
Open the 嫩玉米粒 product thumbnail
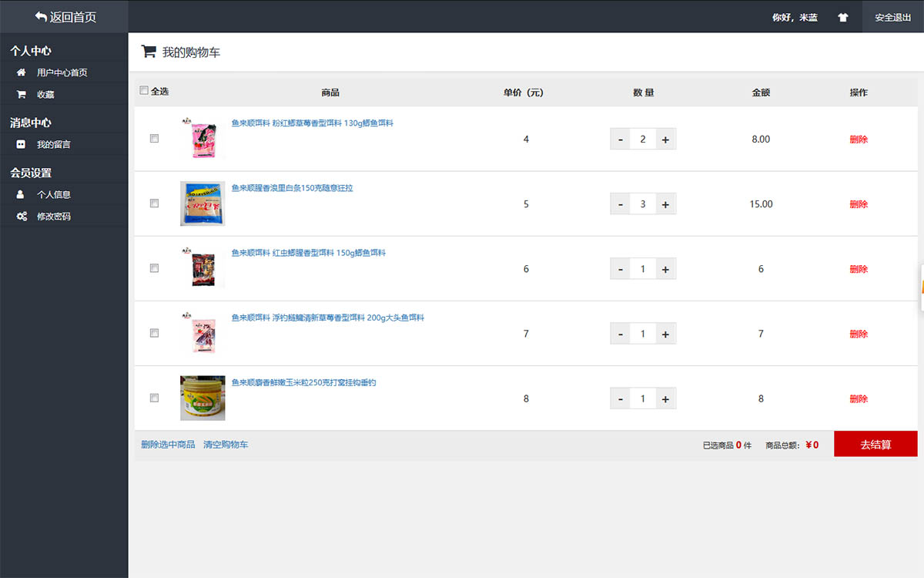click(203, 398)
